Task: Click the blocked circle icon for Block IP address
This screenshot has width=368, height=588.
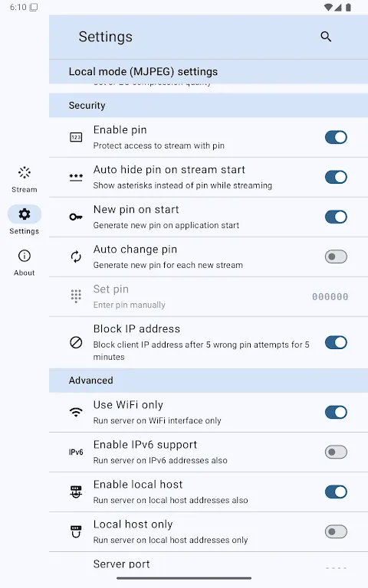Action: click(x=76, y=342)
